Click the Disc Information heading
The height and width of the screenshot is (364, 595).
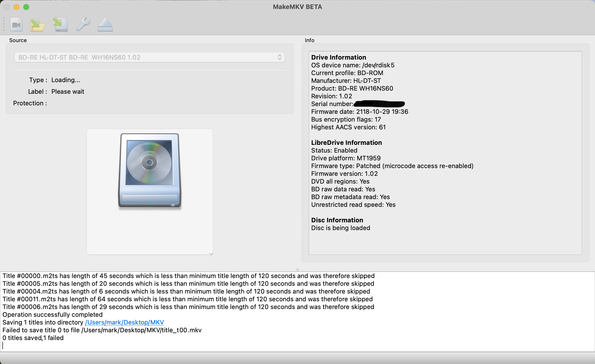[x=337, y=220]
